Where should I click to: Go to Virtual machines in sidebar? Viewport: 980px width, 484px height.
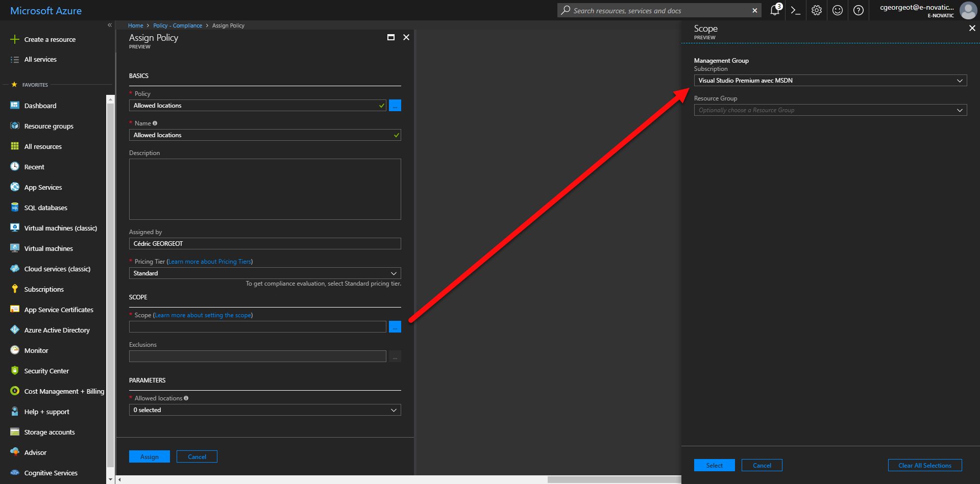(x=48, y=249)
